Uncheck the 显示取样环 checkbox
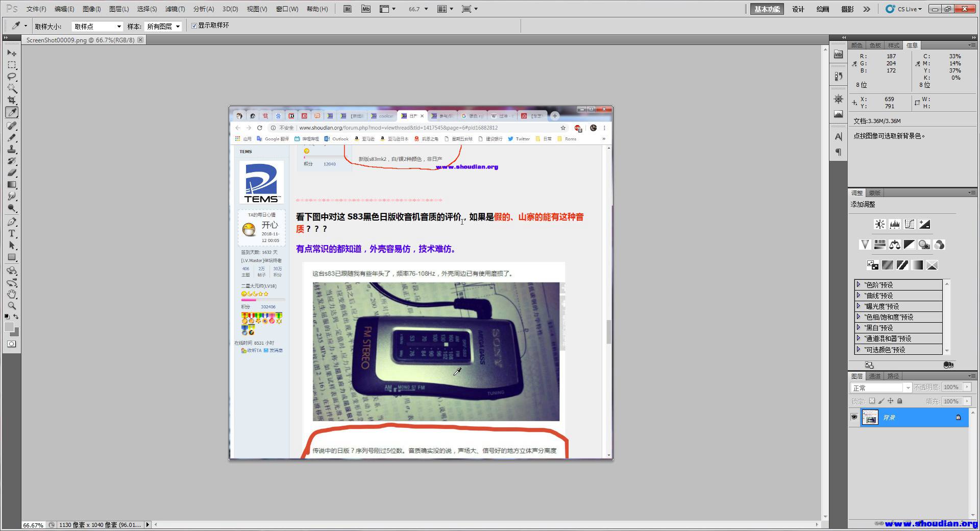 [194, 26]
